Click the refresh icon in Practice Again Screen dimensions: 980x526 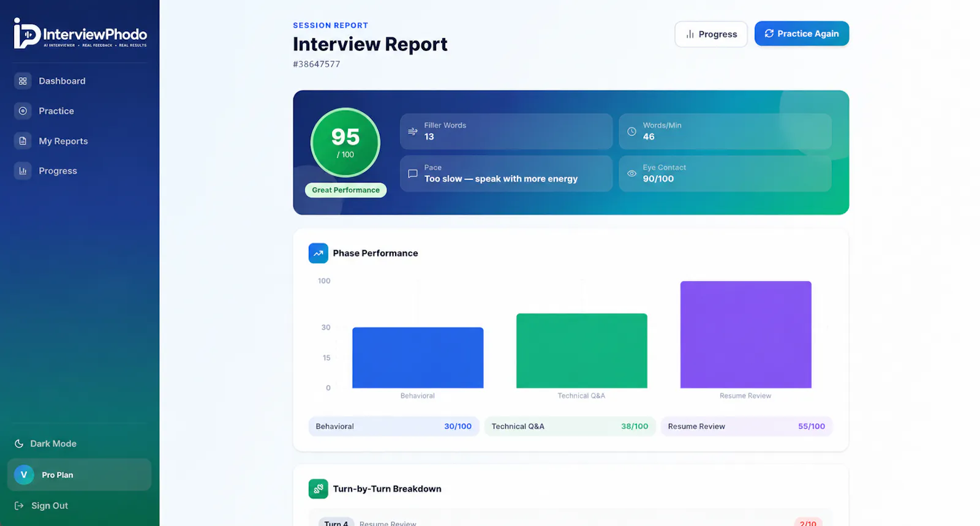[769, 34]
